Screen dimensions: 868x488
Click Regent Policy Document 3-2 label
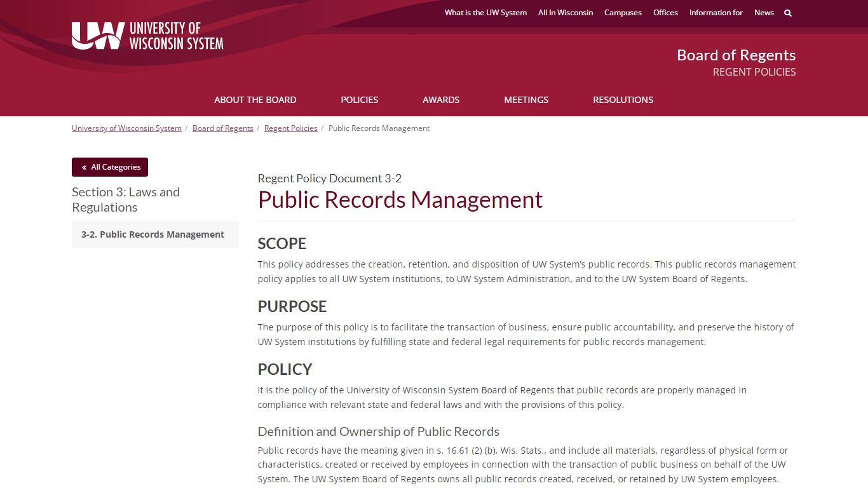(330, 179)
